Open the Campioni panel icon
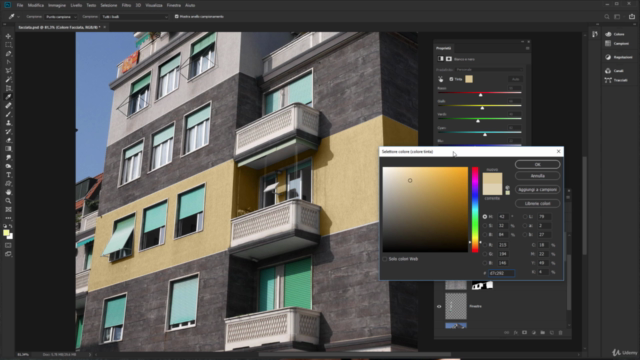The width and height of the screenshot is (640, 360). coord(608,43)
